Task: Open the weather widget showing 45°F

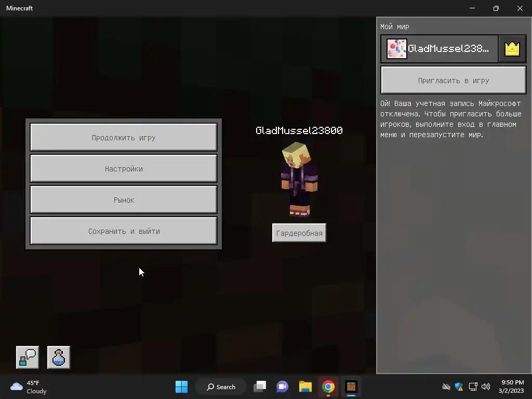Action: pos(29,387)
